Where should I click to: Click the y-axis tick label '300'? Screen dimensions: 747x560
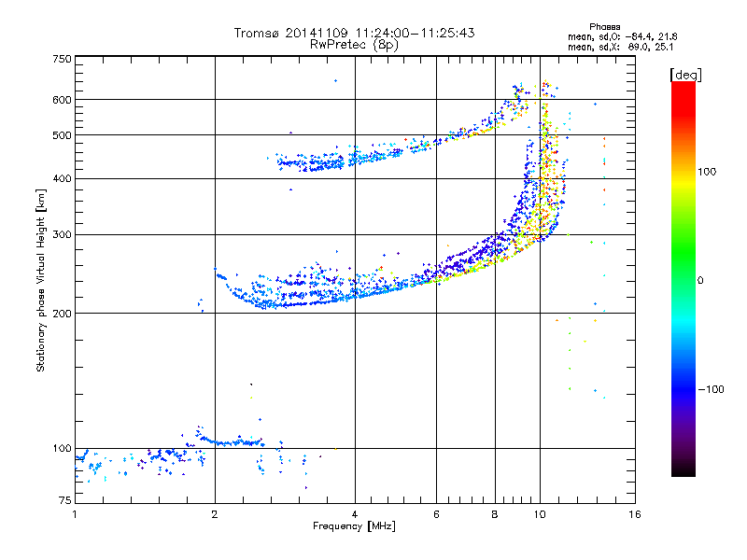click(62, 235)
